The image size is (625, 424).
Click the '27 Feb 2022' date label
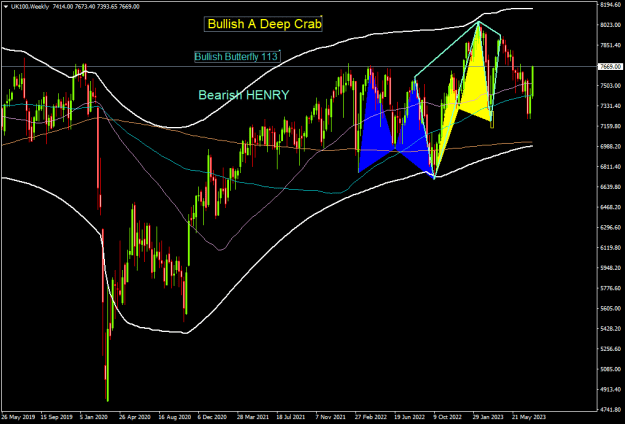[x=372, y=417]
